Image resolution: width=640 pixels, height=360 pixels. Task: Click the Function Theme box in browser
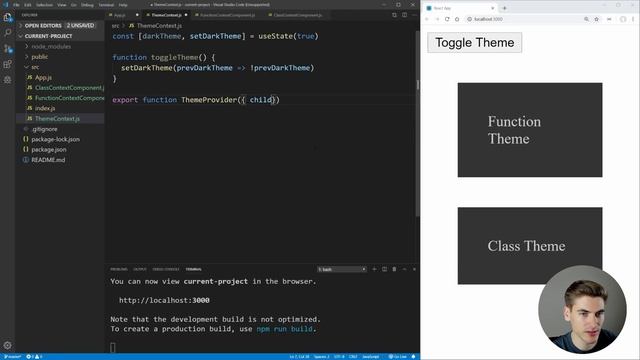[530, 130]
